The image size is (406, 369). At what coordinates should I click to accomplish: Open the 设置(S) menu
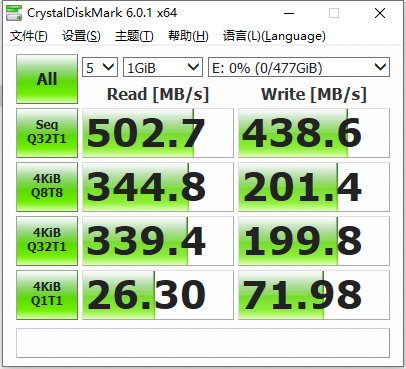point(81,36)
